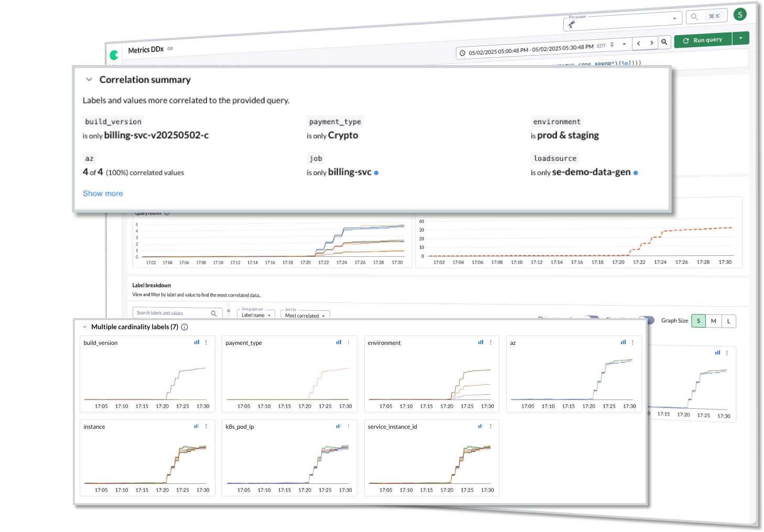Open the Pin scope dropdown

pos(623,21)
